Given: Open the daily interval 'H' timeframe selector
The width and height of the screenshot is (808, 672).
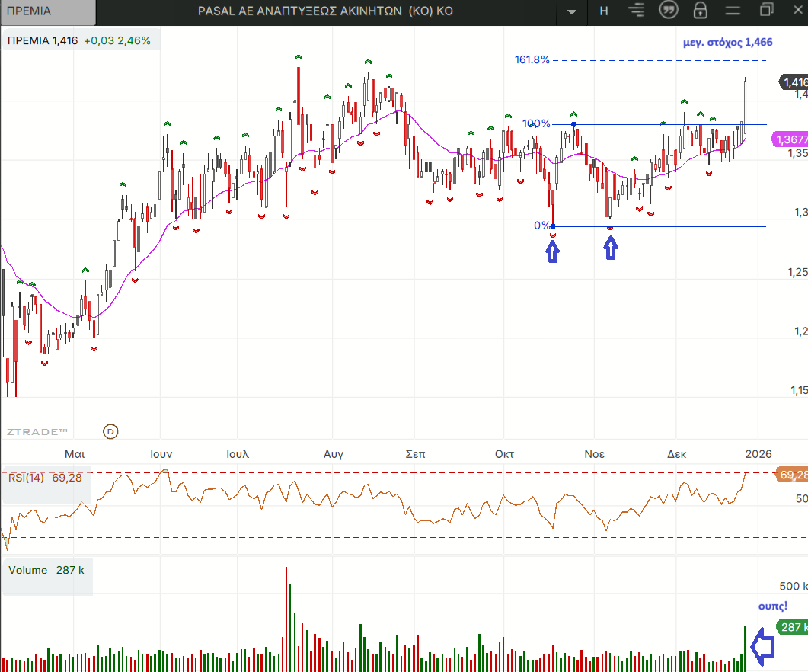Looking at the screenshot, I should point(604,11).
